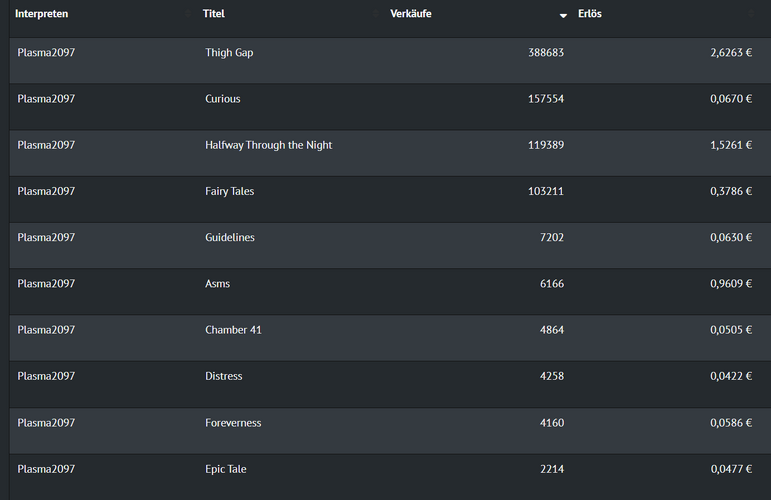Click Plasma2097 artist in Thigh Gap row
771x500 pixels.
(46, 52)
